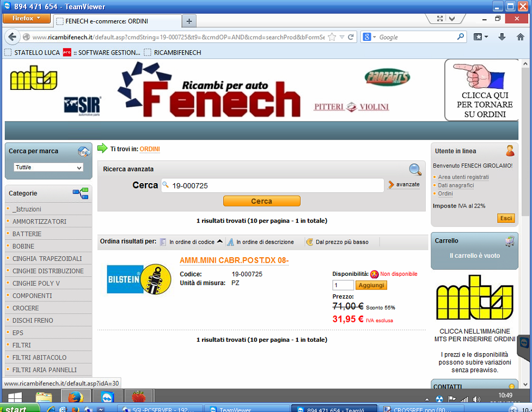Click the house icon in Cerca per marca

click(83, 151)
